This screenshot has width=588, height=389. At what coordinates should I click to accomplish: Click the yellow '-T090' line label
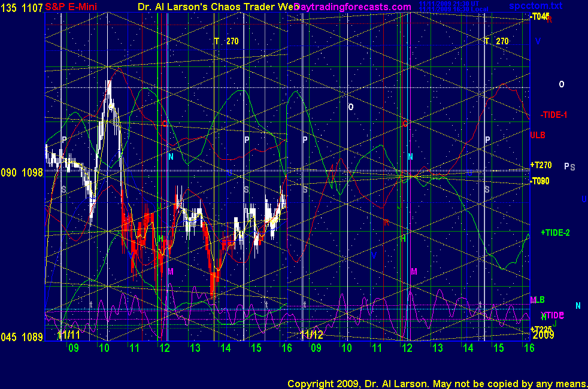point(539,181)
